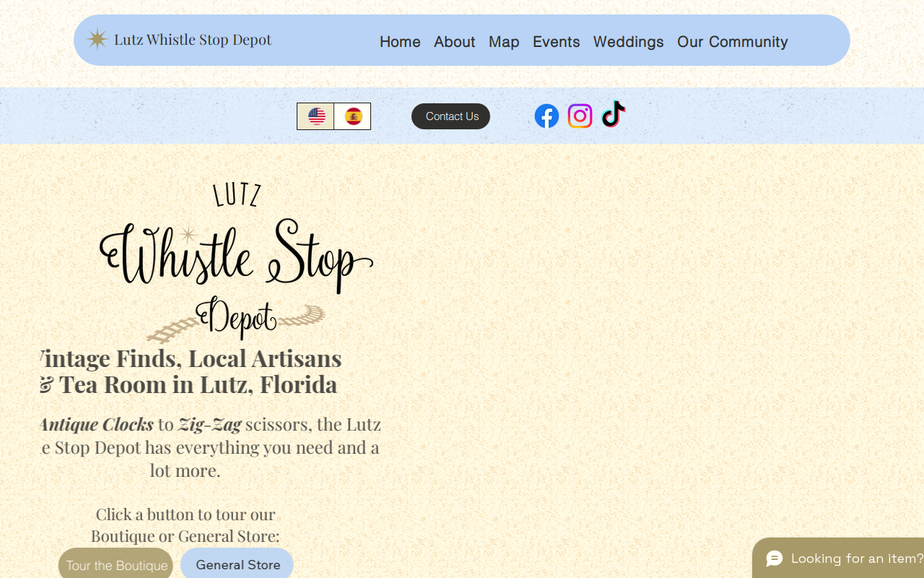Click the 'Vintage Finds, Local Artisans' heading

tap(191, 358)
